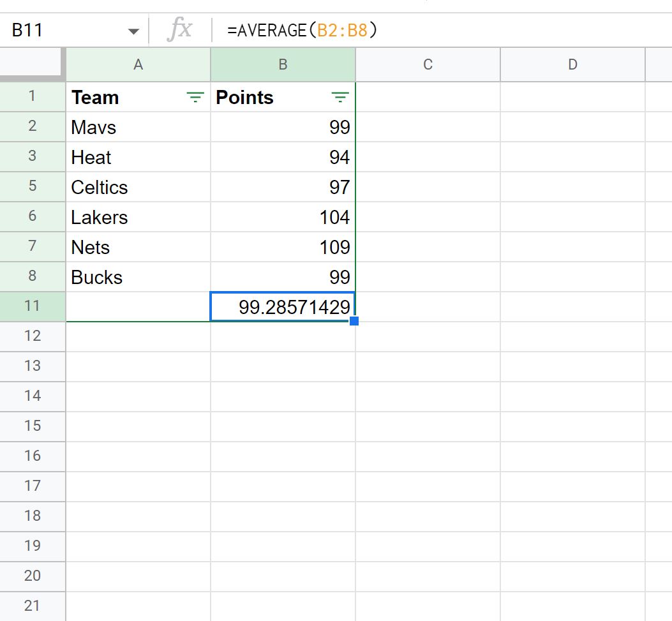The height and width of the screenshot is (621, 672).
Task: Open the filter icon in Points header
Action: (340, 98)
